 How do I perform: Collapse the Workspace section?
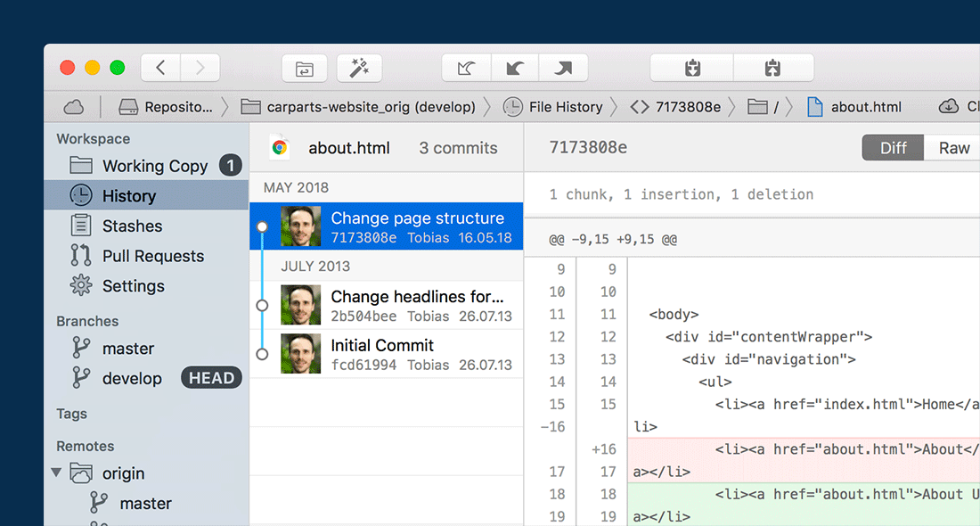pos(93,139)
